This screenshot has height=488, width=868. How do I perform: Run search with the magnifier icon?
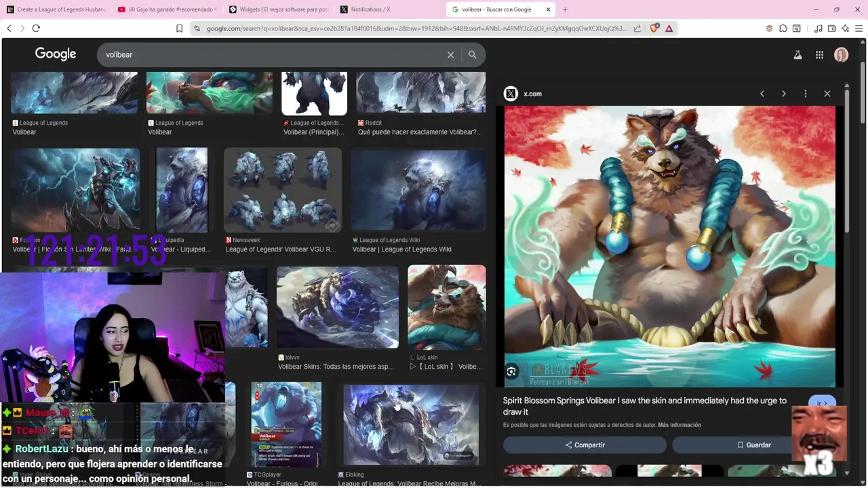pos(473,55)
